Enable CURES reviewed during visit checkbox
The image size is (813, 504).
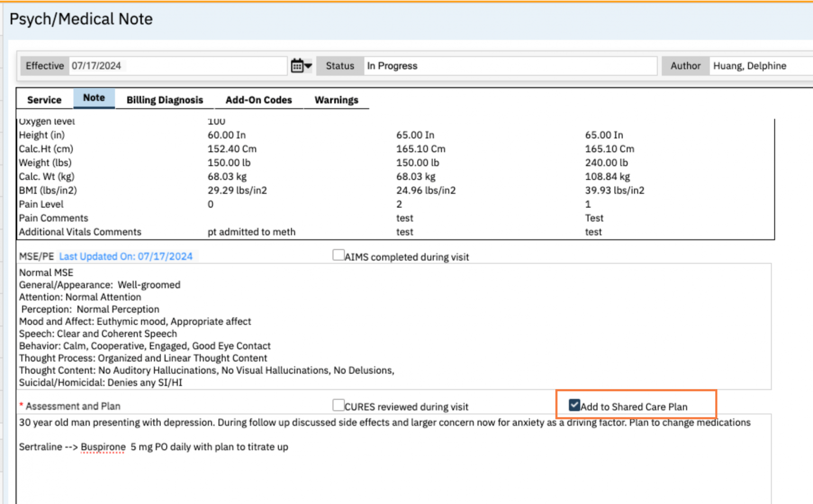coord(338,406)
